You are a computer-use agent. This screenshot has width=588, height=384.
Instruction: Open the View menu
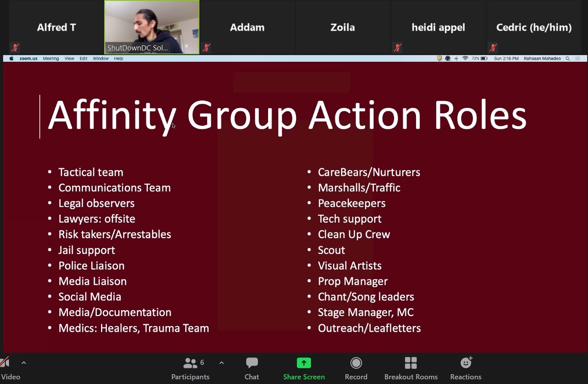point(69,59)
